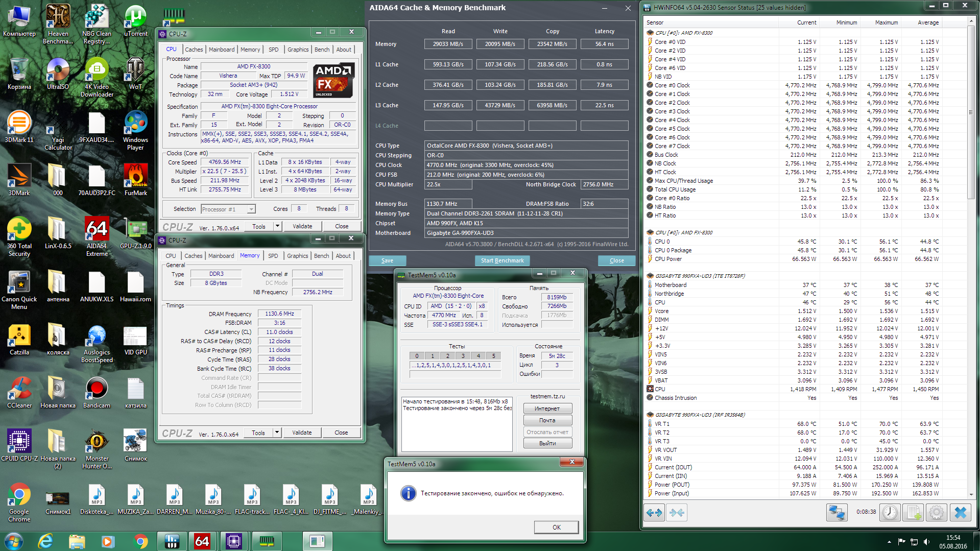Switch to Mainboard tab in upper CPU-Z
The image size is (980, 551).
222,50
